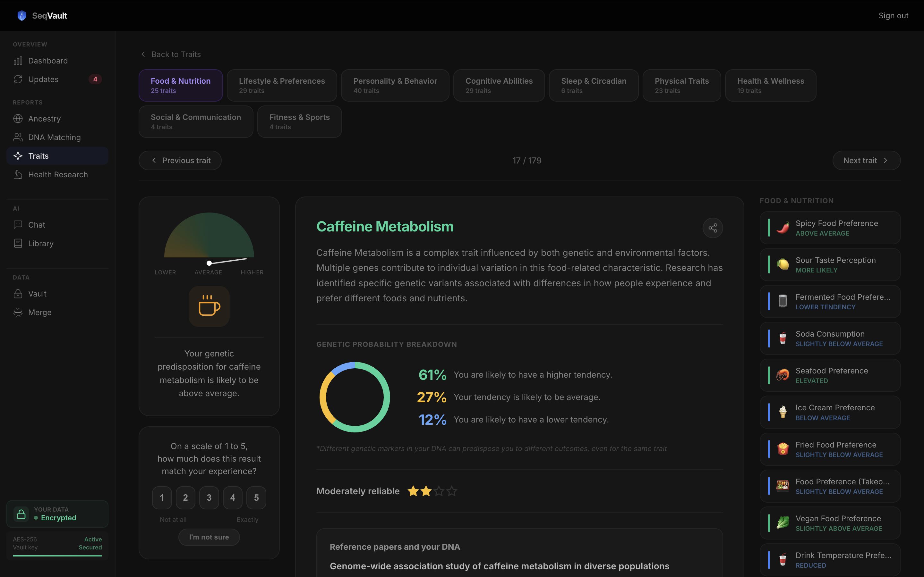Click the SeqVault shield logo
The image size is (924, 577).
point(22,16)
